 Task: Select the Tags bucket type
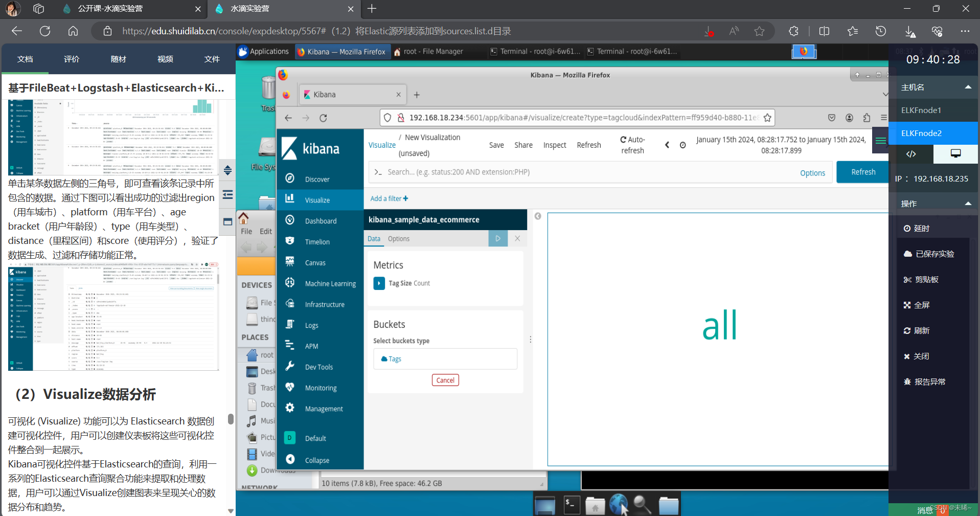coord(445,359)
